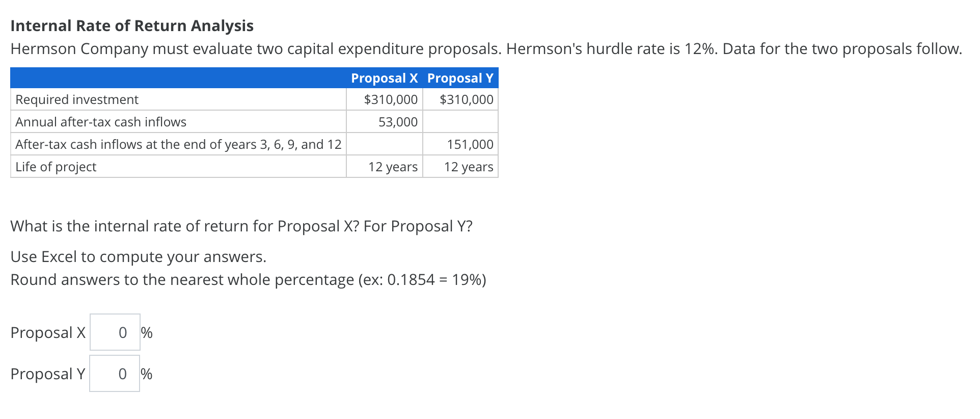Select the Proposal X column header
The width and height of the screenshot is (980, 419).
point(384,78)
